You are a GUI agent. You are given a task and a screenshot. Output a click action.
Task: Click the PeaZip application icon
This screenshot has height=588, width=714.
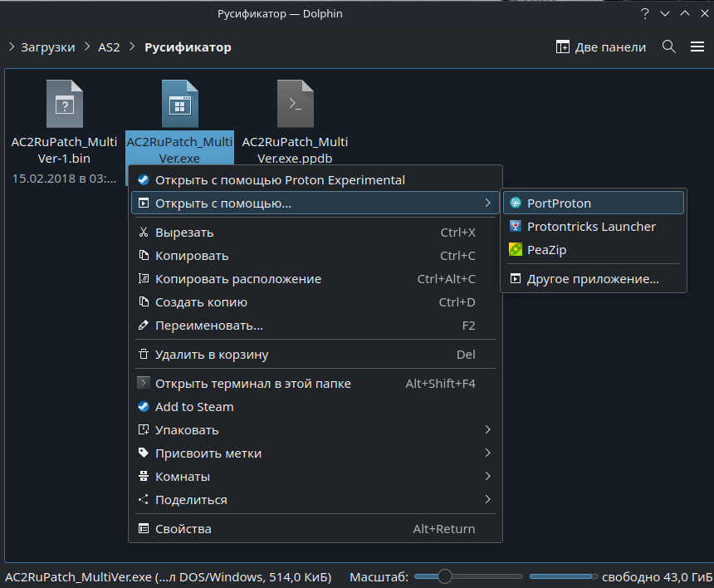[516, 250]
